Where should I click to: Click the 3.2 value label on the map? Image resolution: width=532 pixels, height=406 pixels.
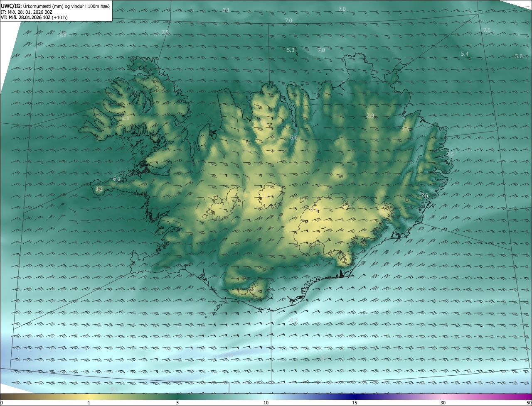99,189
